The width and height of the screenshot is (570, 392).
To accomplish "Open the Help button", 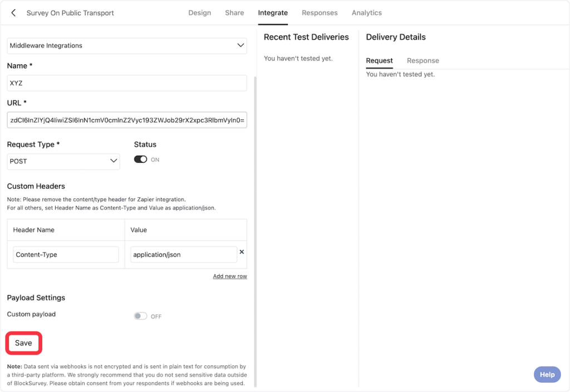I will coord(547,374).
